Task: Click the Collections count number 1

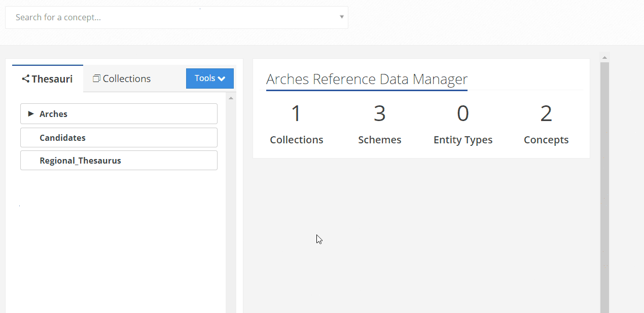Action: pos(296,113)
